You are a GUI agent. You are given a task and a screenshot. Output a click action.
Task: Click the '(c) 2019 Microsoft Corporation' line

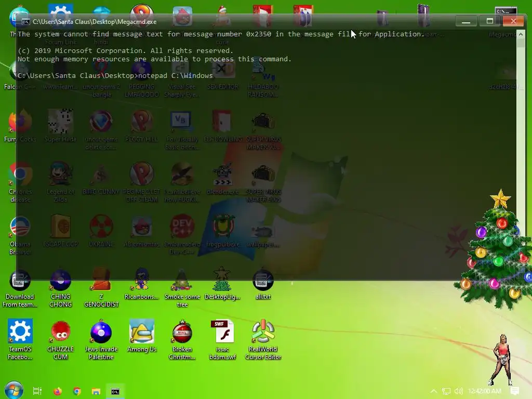(x=125, y=50)
